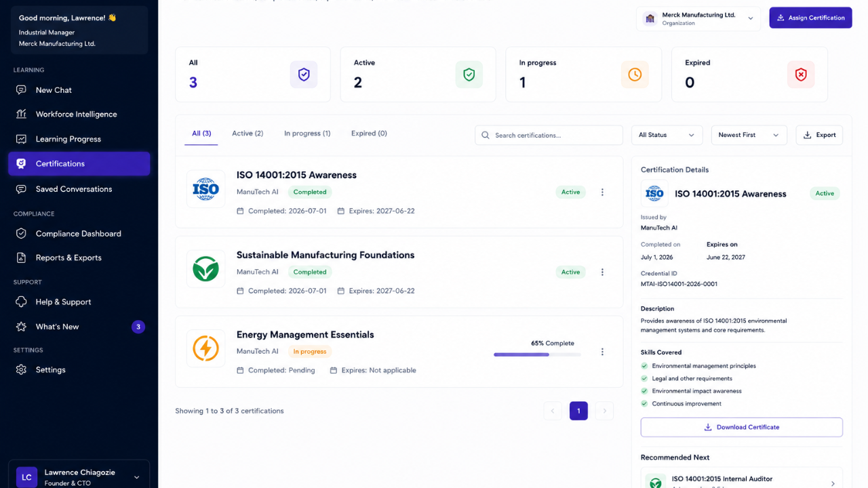Screen dimensions: 868x488
Task: Switch to the In progress (1) tab
Action: click(307, 134)
